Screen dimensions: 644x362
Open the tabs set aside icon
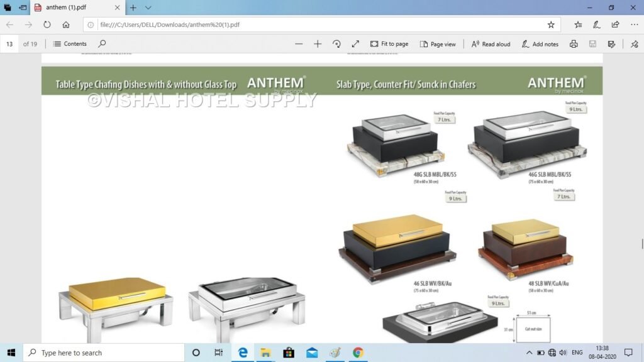pos(8,8)
